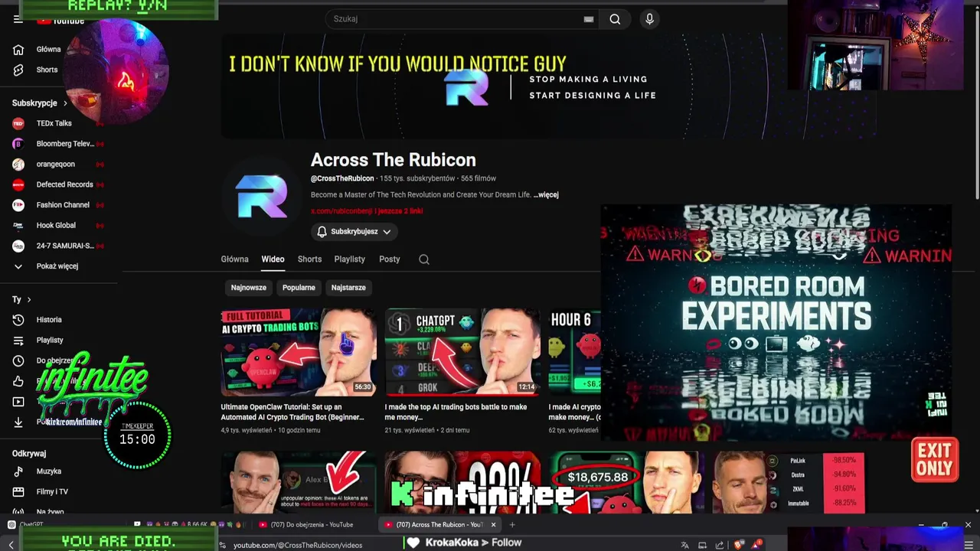The image size is (980, 551).
Task: Click the bell icon on Subskrybujesz button
Action: (x=322, y=232)
